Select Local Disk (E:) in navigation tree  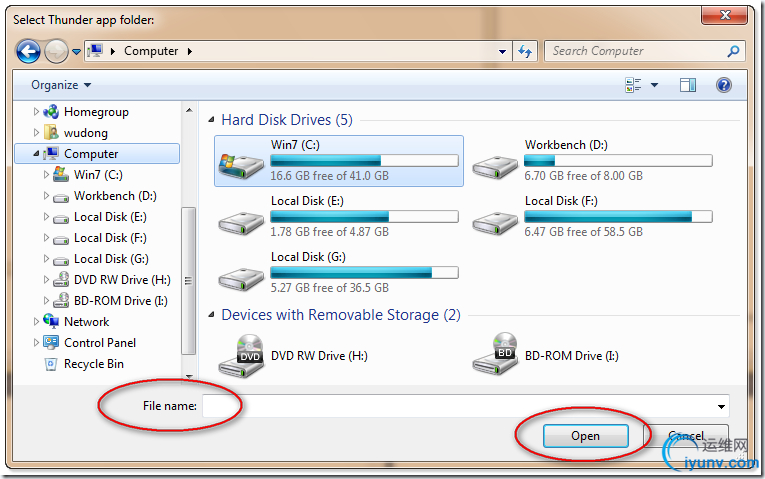110,217
